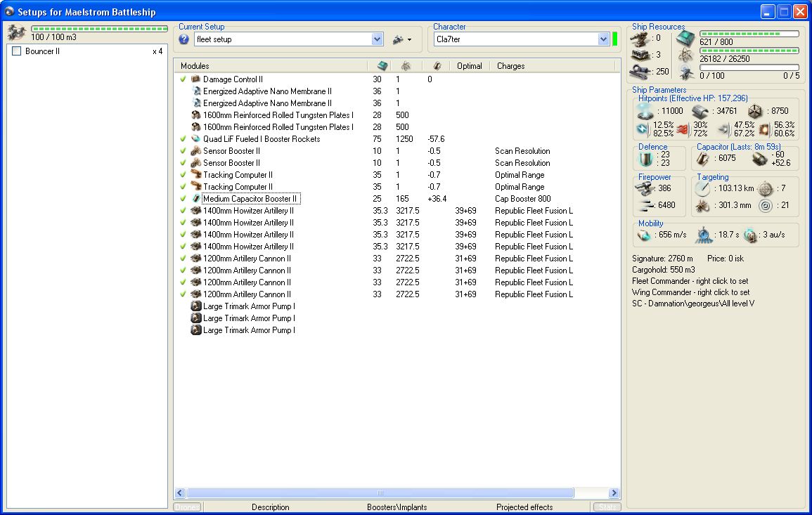Click the drone bandwidth icon showing 250

pyautogui.click(x=640, y=72)
